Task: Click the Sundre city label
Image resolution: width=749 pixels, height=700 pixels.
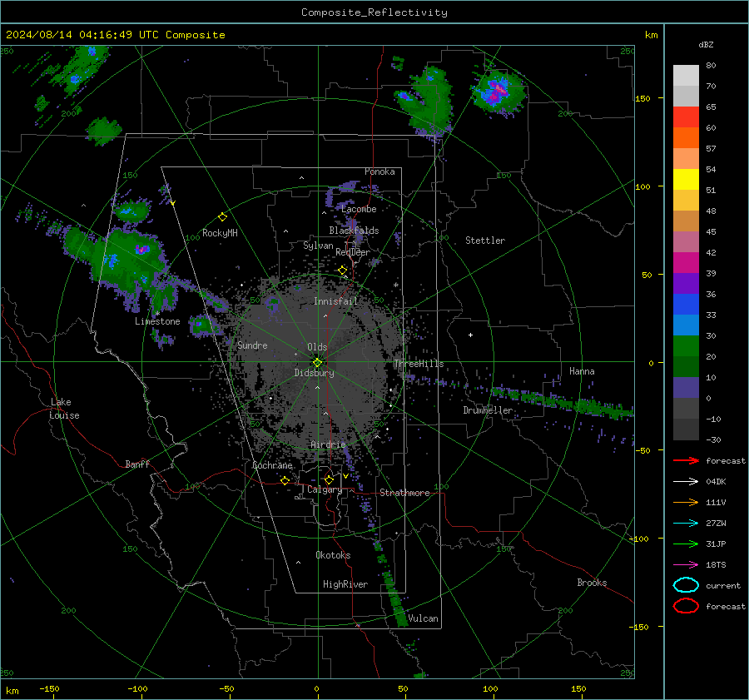Action: click(x=252, y=345)
